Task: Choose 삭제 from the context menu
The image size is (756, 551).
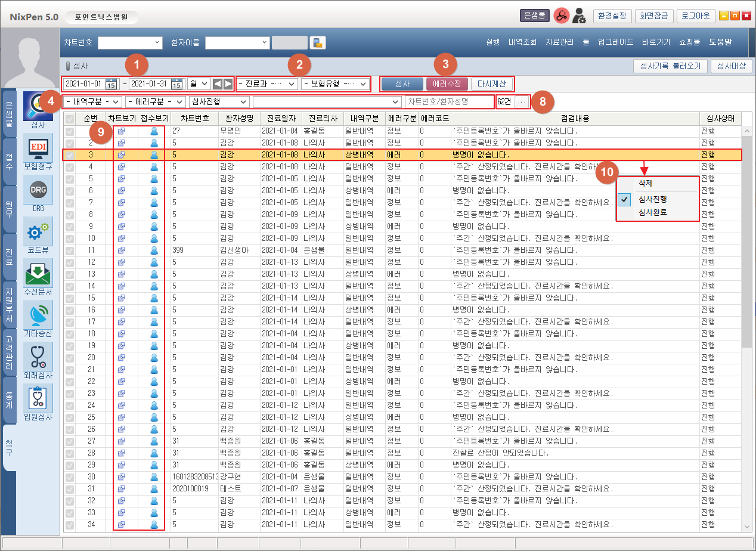Action: coord(645,183)
